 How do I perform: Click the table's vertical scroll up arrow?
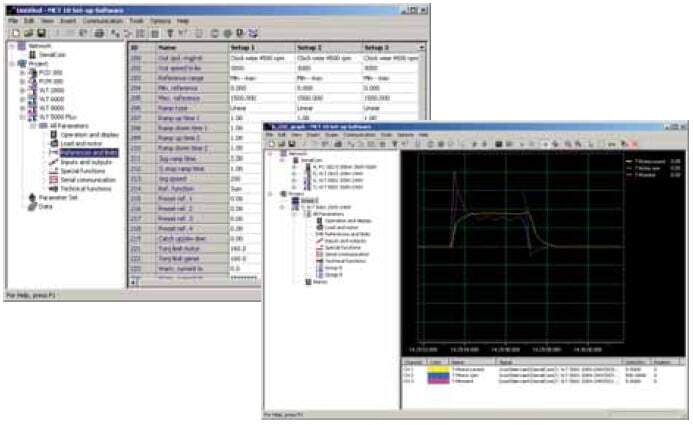pyautogui.click(x=422, y=47)
